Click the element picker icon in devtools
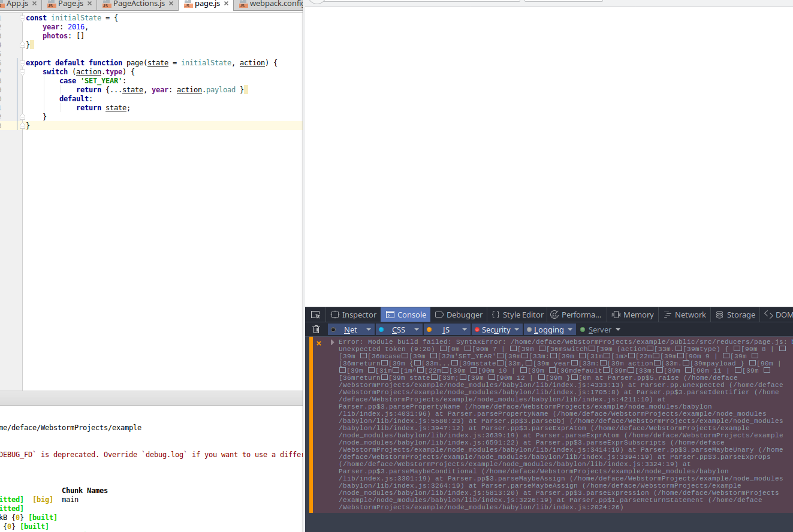Screen dimensions: 793x532 (315, 315)
